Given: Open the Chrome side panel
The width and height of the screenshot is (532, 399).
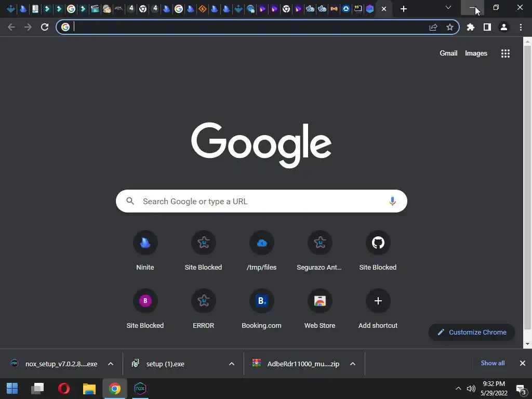Looking at the screenshot, I should (487, 27).
